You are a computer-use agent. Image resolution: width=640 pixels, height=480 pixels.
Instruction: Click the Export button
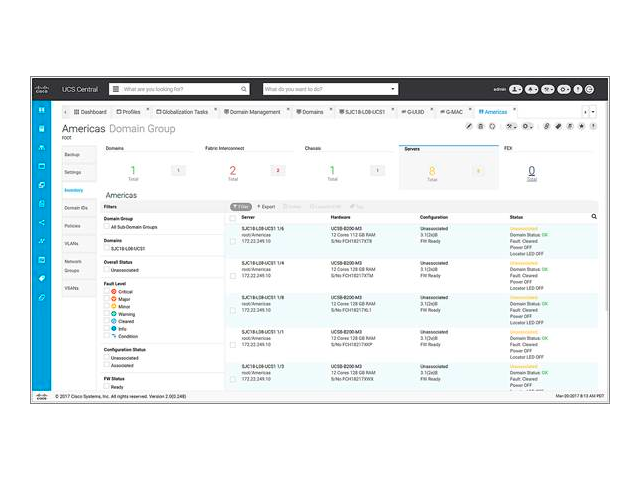pyautogui.click(x=266, y=207)
